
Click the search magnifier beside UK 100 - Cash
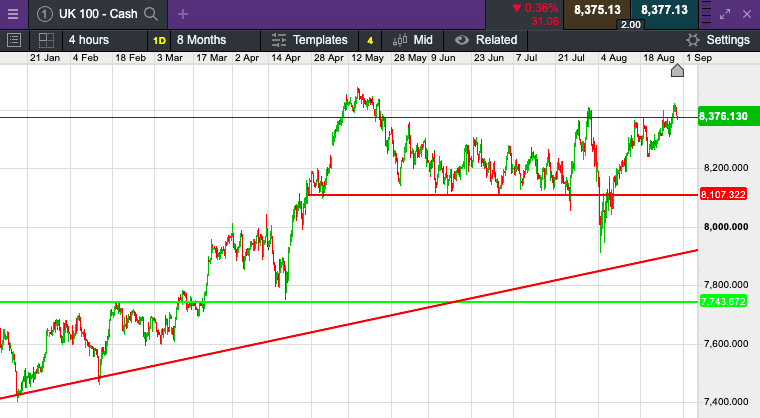tap(151, 14)
